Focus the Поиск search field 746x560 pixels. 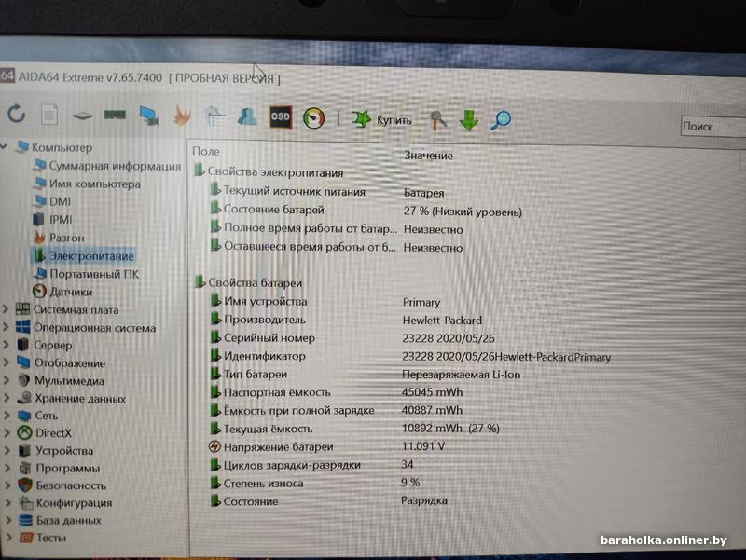coord(713,127)
